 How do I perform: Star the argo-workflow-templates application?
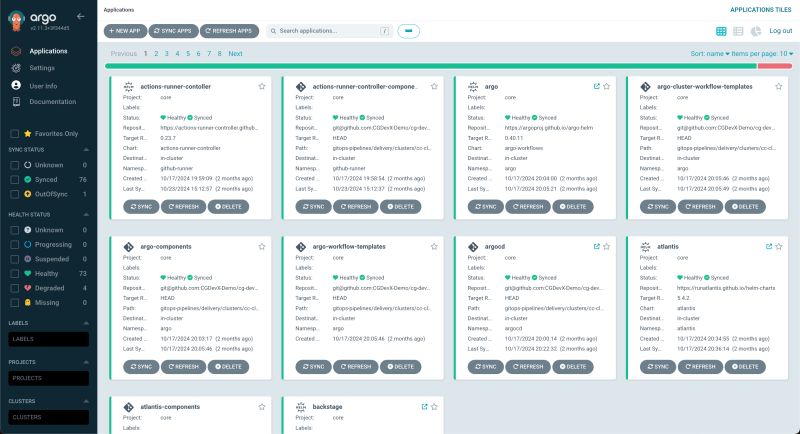coord(434,246)
